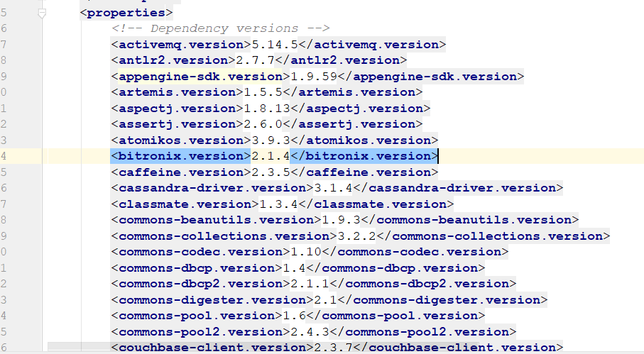Screen dimensions: 644x354
Task: Click the commons-pool2.version value 2.4.3
Action: [x=310, y=332]
